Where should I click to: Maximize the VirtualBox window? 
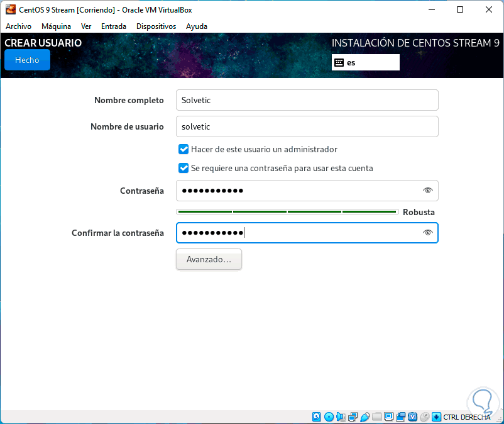click(x=460, y=9)
